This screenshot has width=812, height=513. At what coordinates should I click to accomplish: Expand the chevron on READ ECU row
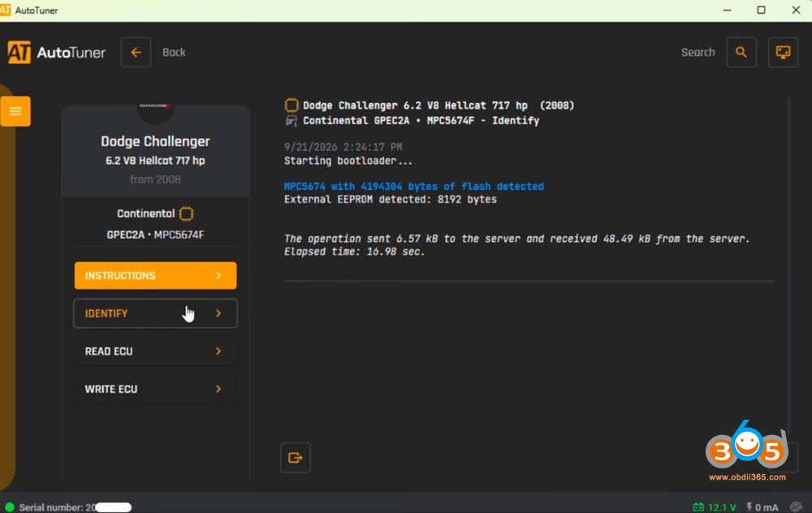pyautogui.click(x=218, y=351)
